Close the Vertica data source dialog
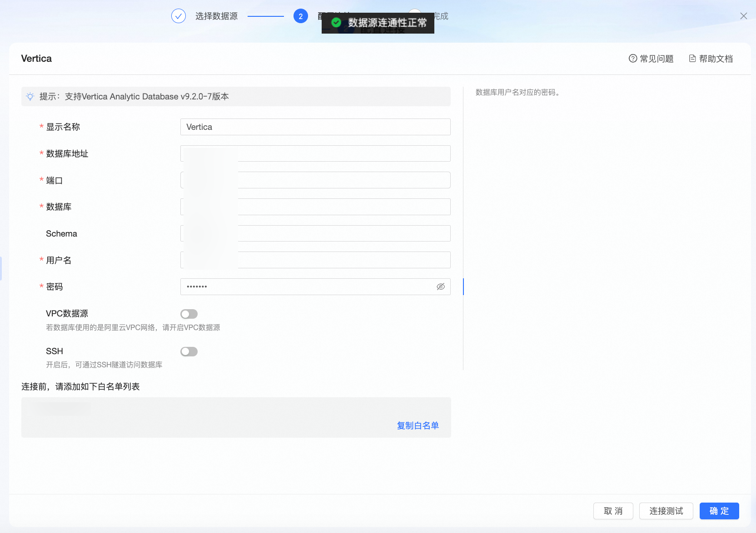 (743, 16)
